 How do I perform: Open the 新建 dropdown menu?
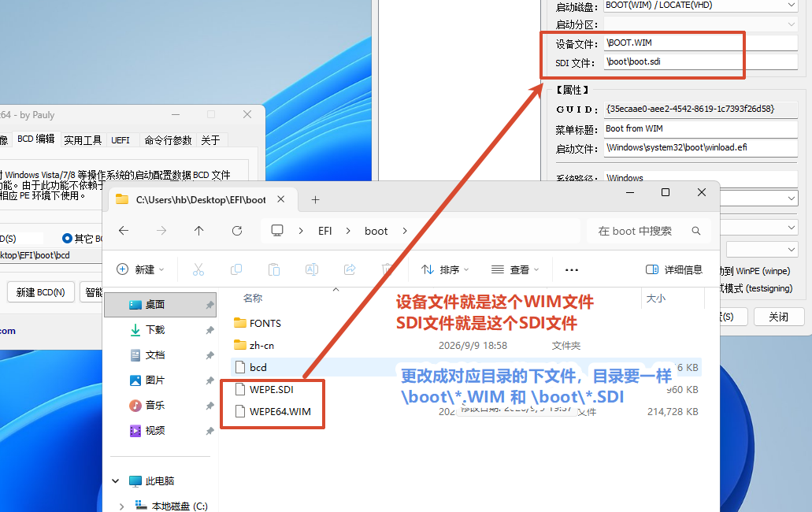pos(141,269)
